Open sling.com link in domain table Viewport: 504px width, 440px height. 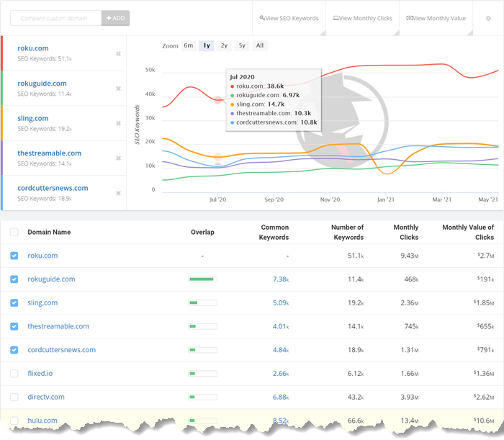[42, 302]
